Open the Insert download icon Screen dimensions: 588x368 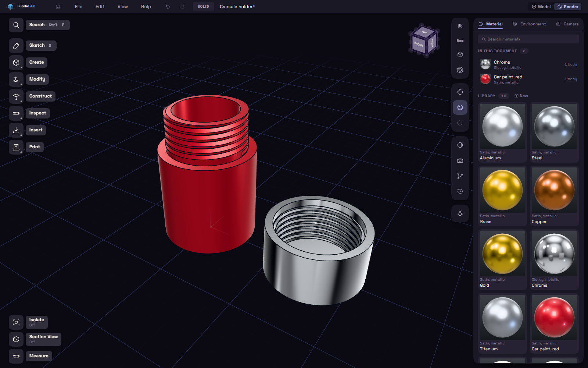pos(16,130)
